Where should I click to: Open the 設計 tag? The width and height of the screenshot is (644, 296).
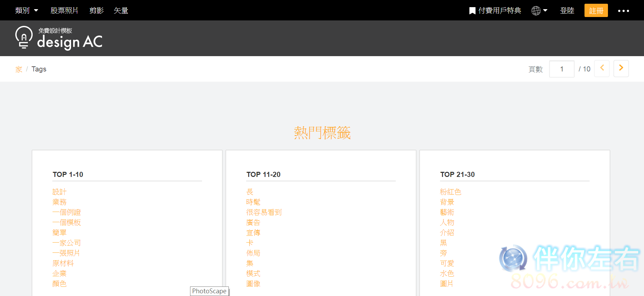tap(60, 192)
